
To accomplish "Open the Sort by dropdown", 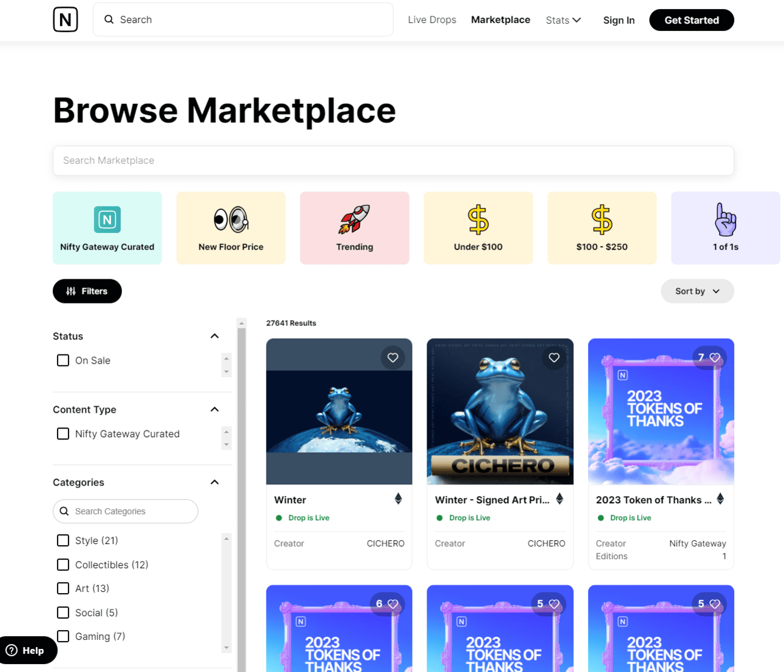I will [697, 291].
